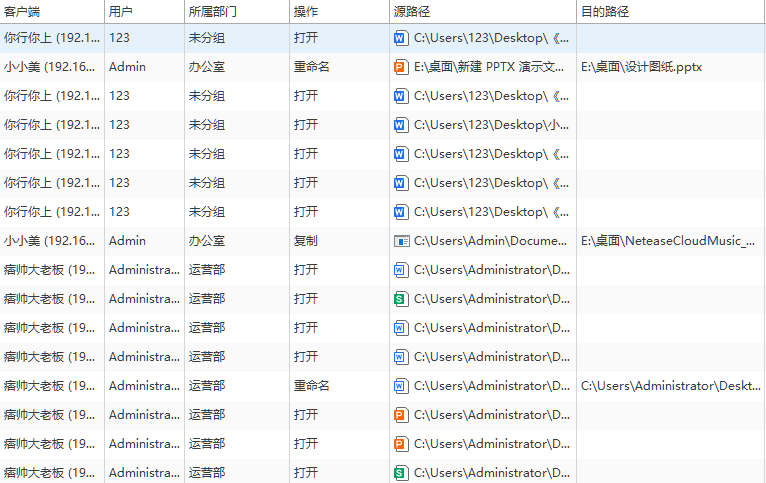Screen dimensions: 766x483
Task: Click PowerPoint icon beside 新建 PPTX 演示文 path
Action: point(401,67)
